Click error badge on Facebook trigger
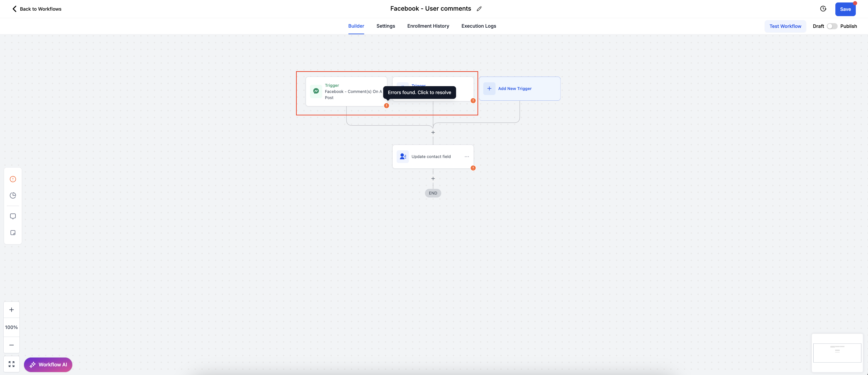The width and height of the screenshot is (868, 375). [x=386, y=106]
